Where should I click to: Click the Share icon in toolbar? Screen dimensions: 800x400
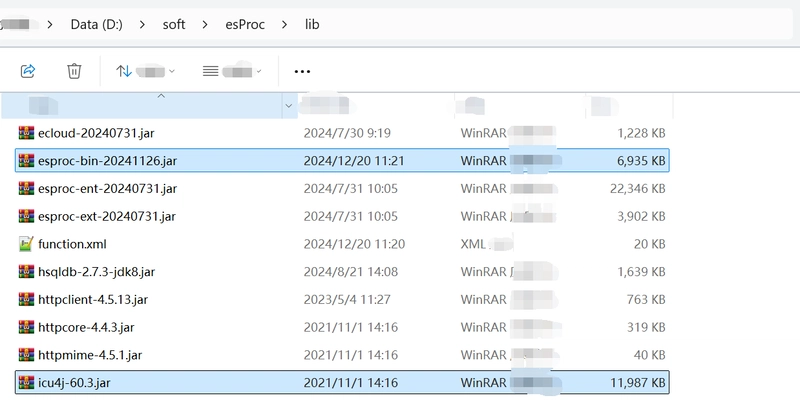pos(28,70)
